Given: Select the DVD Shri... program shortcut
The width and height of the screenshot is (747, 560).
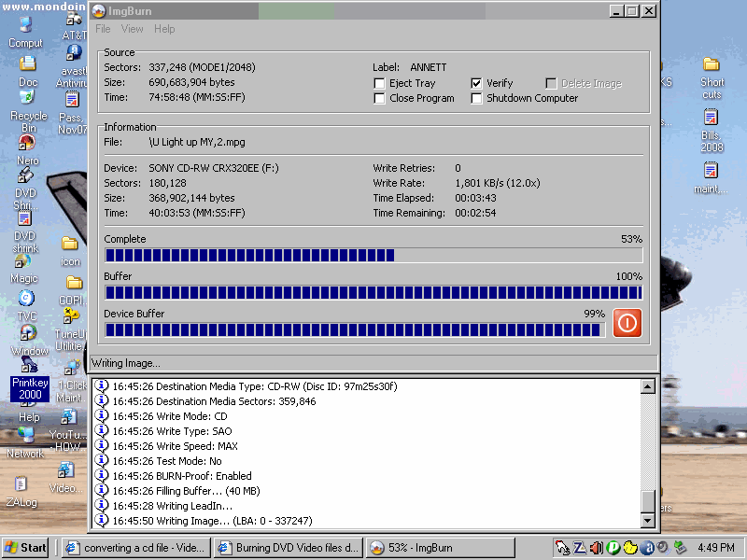Looking at the screenshot, I should click(x=25, y=189).
